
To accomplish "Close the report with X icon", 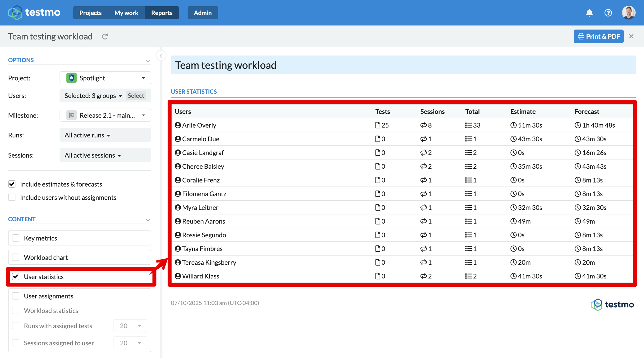I will [x=631, y=36].
